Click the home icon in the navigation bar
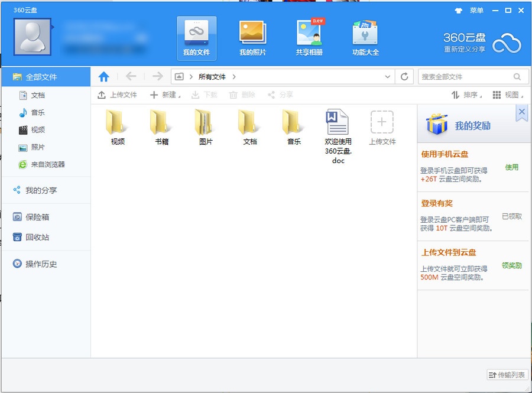 tap(105, 76)
